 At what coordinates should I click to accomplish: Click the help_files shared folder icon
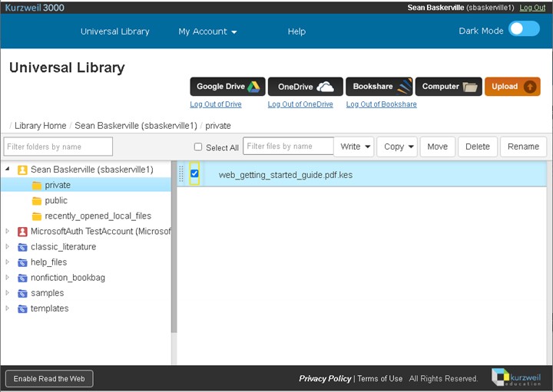[x=22, y=263]
